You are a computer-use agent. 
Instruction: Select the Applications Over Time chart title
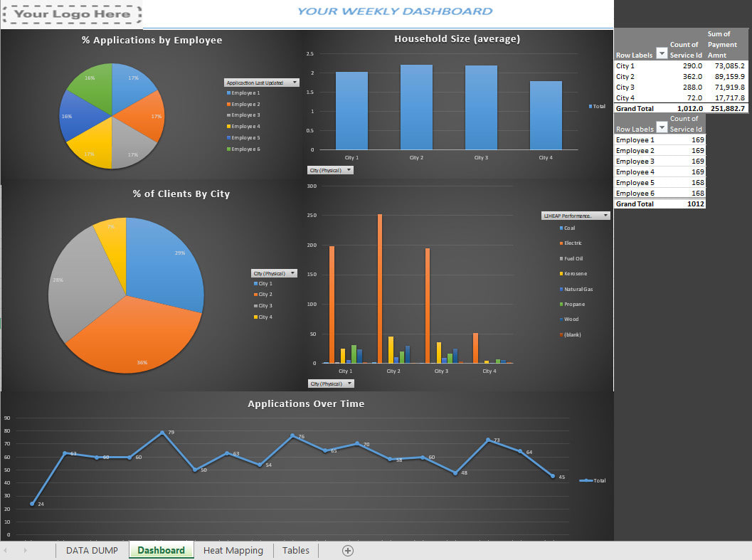tap(306, 403)
